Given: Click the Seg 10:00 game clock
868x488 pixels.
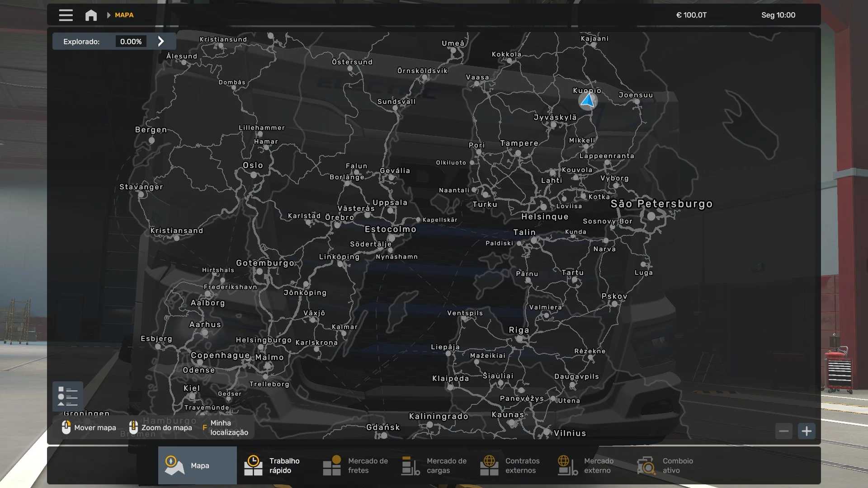Looking at the screenshot, I should pyautogui.click(x=778, y=15).
